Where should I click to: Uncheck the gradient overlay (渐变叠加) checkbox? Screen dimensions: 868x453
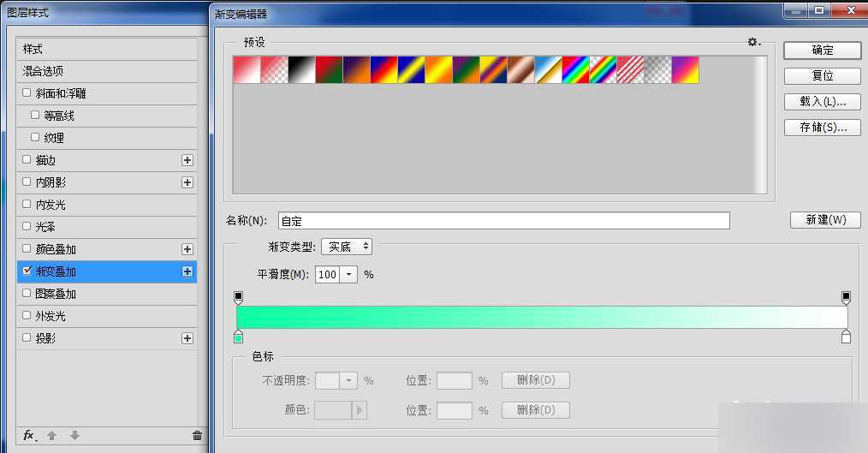pyautogui.click(x=27, y=271)
